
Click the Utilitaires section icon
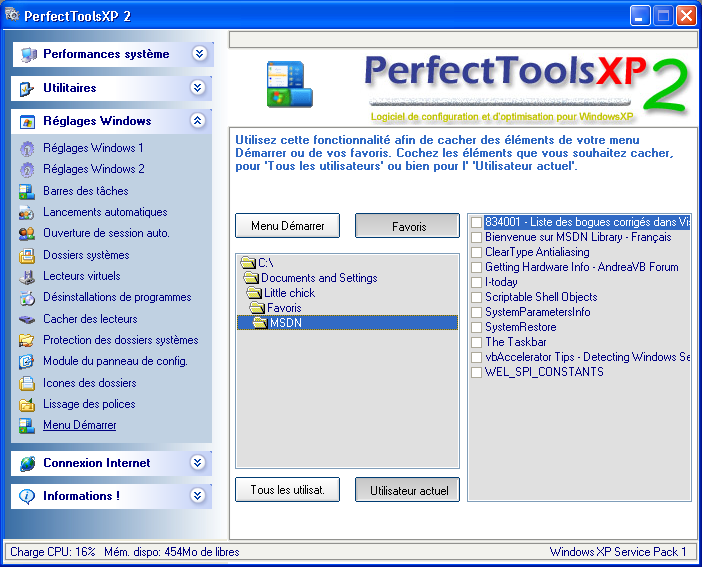coord(27,89)
